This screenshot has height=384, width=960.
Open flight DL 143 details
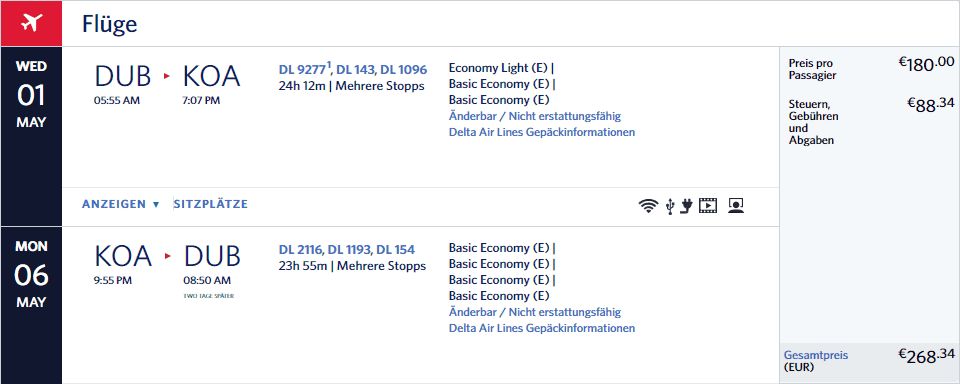tap(355, 69)
